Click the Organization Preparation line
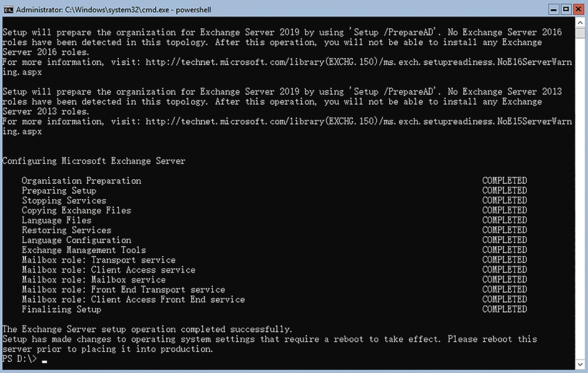Image resolution: width=588 pixels, height=373 pixels. pyautogui.click(x=81, y=180)
